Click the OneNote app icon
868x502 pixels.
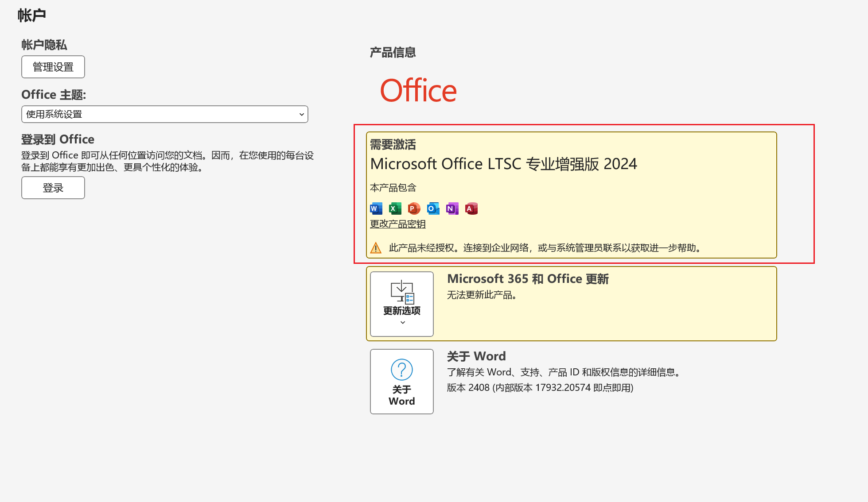tap(452, 209)
